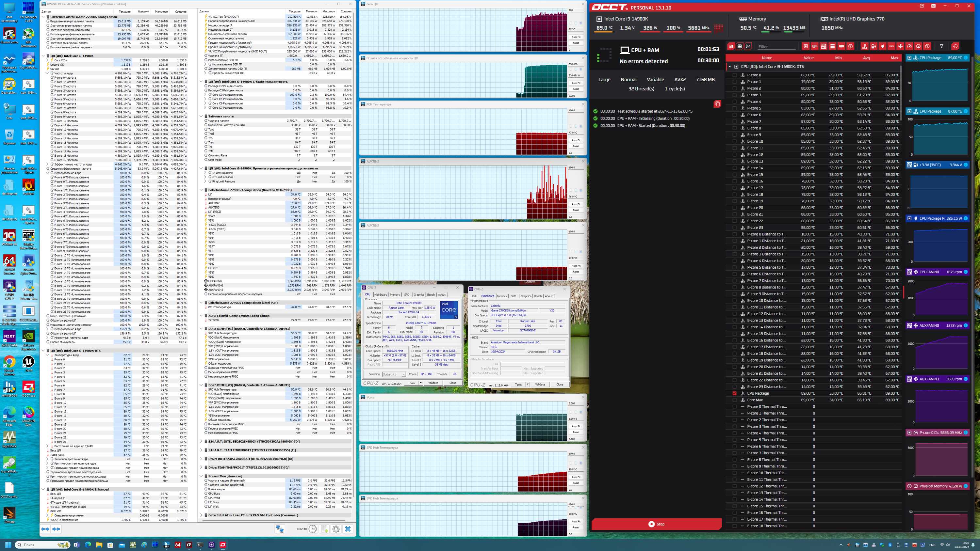The image size is (980, 551).
Task: Switch to the Memory tab in CPU-Z
Action: click(x=395, y=295)
